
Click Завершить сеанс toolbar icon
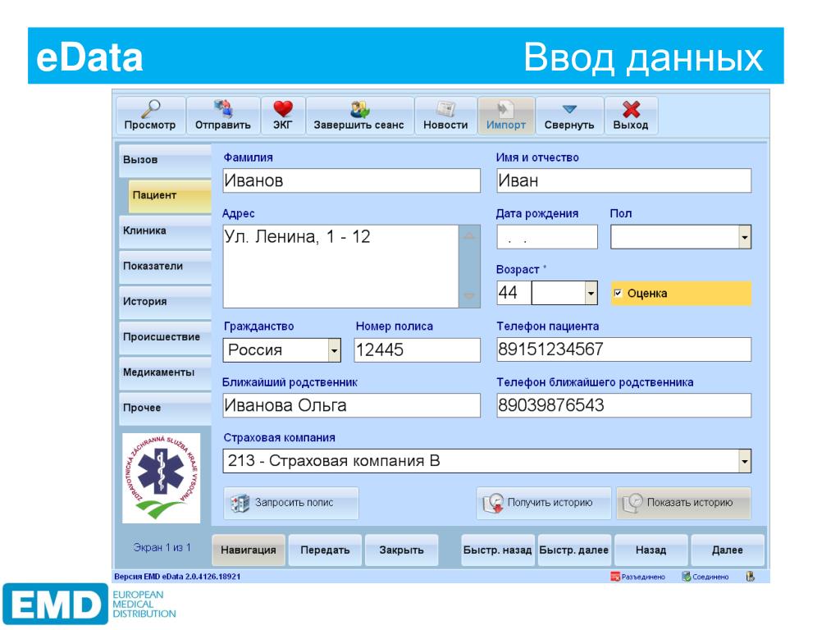click(x=359, y=109)
